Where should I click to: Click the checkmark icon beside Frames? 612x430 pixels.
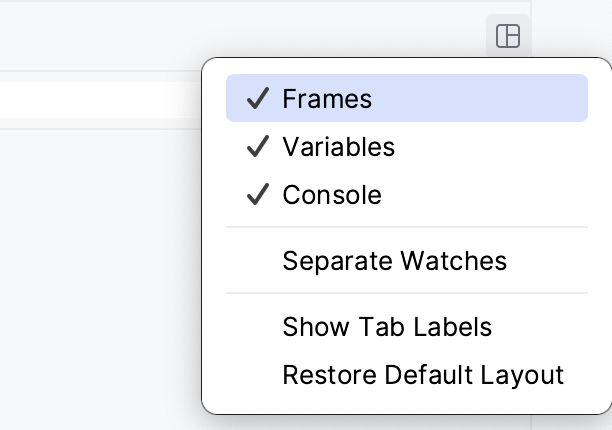[x=258, y=99]
